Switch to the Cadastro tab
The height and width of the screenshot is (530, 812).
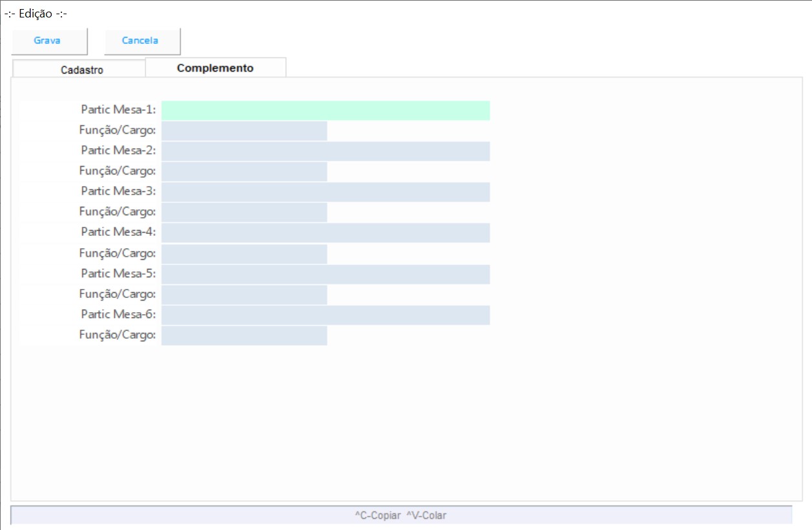click(81, 70)
